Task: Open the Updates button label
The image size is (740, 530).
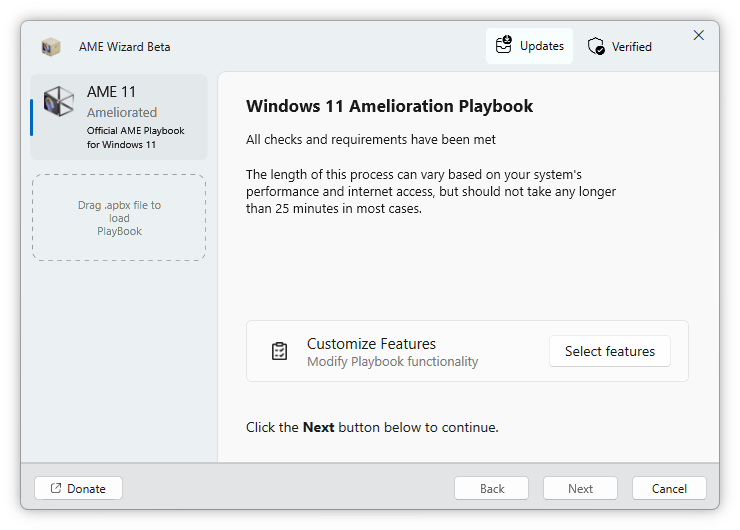Action: (542, 46)
